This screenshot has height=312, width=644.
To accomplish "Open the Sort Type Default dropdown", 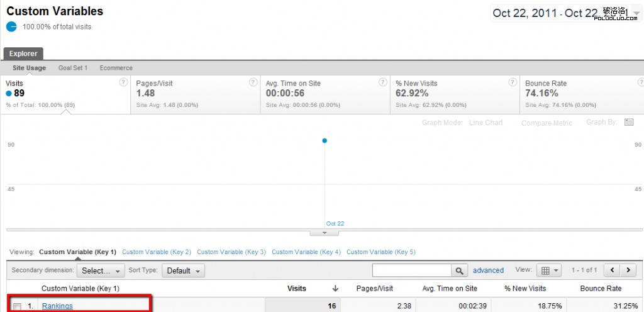I will click(x=183, y=270).
